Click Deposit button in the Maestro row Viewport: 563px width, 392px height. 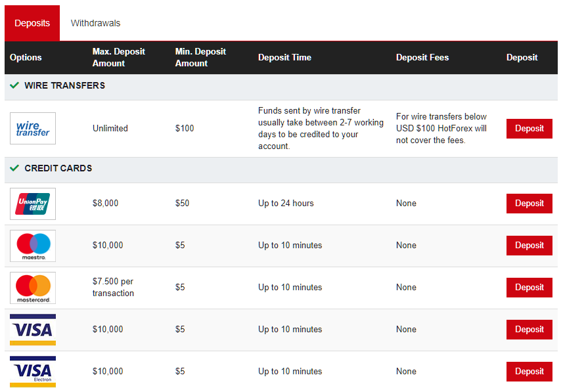coord(529,246)
